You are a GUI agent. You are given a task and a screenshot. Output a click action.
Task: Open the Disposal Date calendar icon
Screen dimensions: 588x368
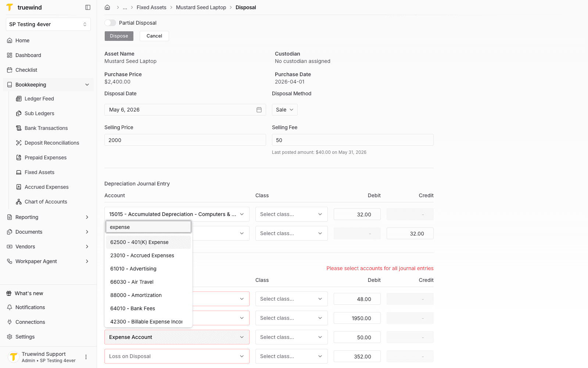(x=259, y=110)
